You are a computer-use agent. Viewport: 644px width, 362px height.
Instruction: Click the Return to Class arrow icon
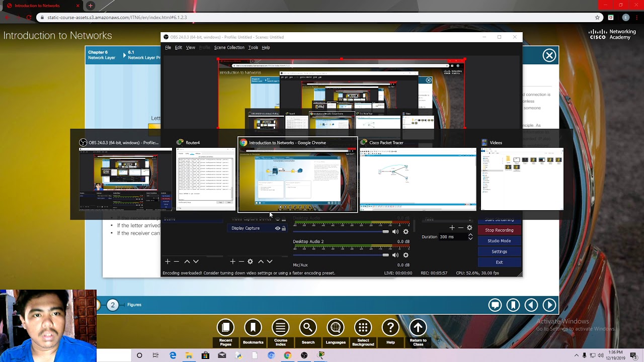pos(418,328)
